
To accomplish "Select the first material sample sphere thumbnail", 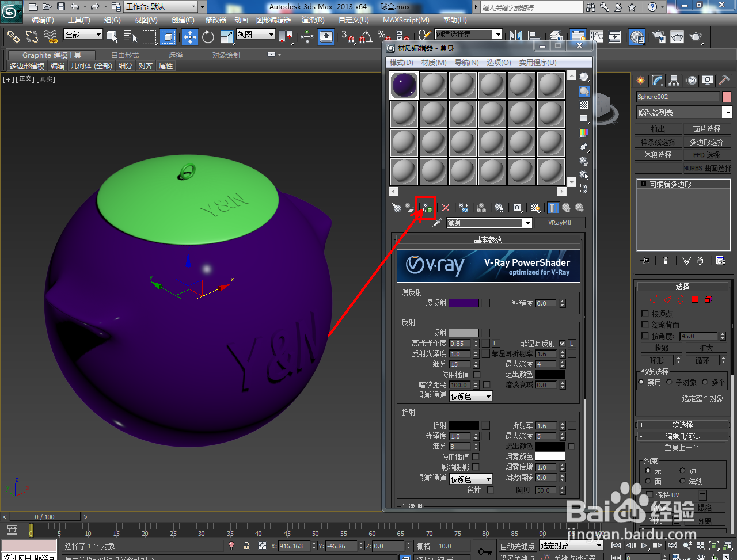I will (403, 85).
